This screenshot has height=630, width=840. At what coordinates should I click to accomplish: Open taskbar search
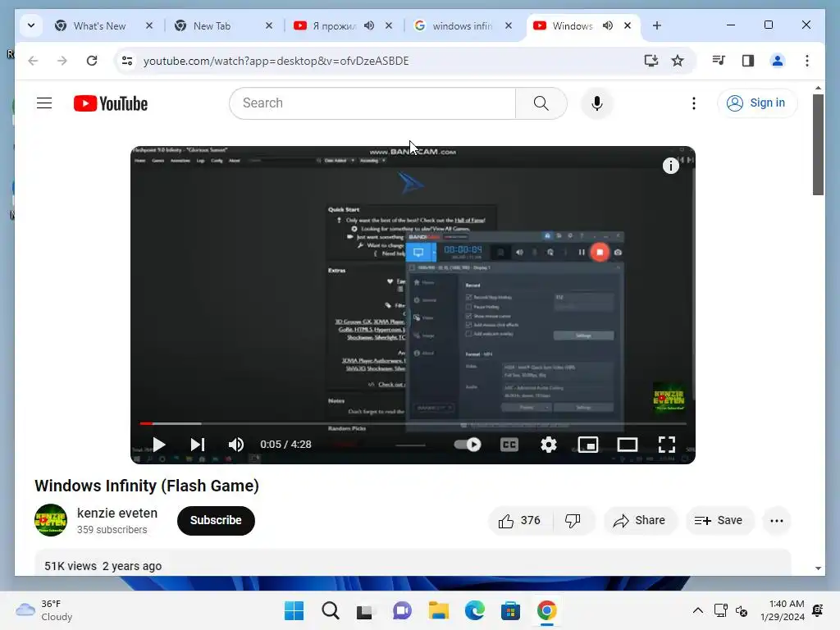point(331,610)
